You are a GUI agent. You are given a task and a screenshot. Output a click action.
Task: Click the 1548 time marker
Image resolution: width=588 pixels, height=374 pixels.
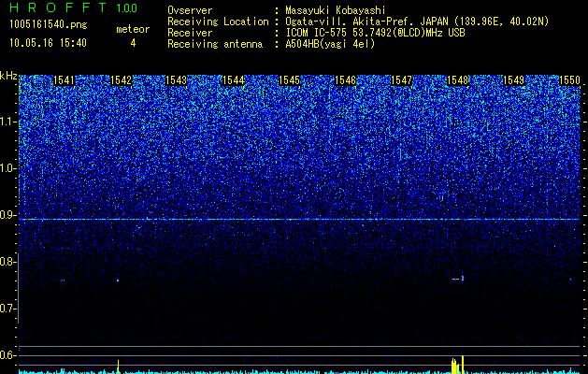pos(458,80)
